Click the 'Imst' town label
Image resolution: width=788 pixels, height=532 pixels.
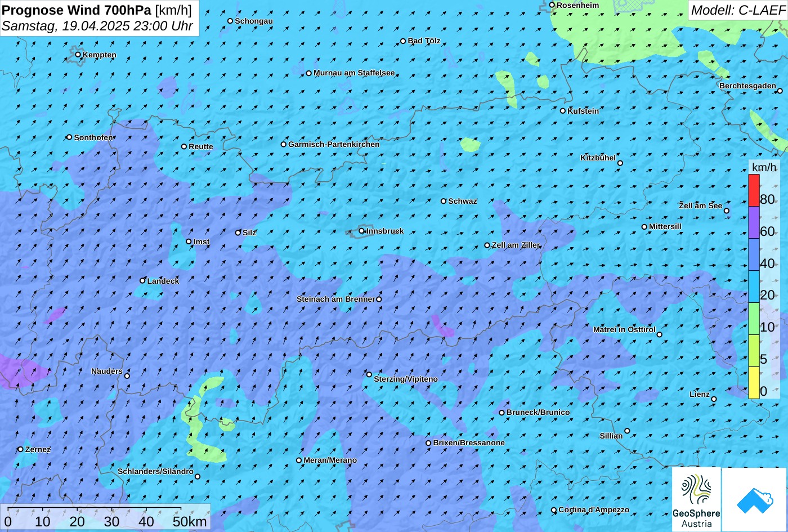(x=202, y=242)
